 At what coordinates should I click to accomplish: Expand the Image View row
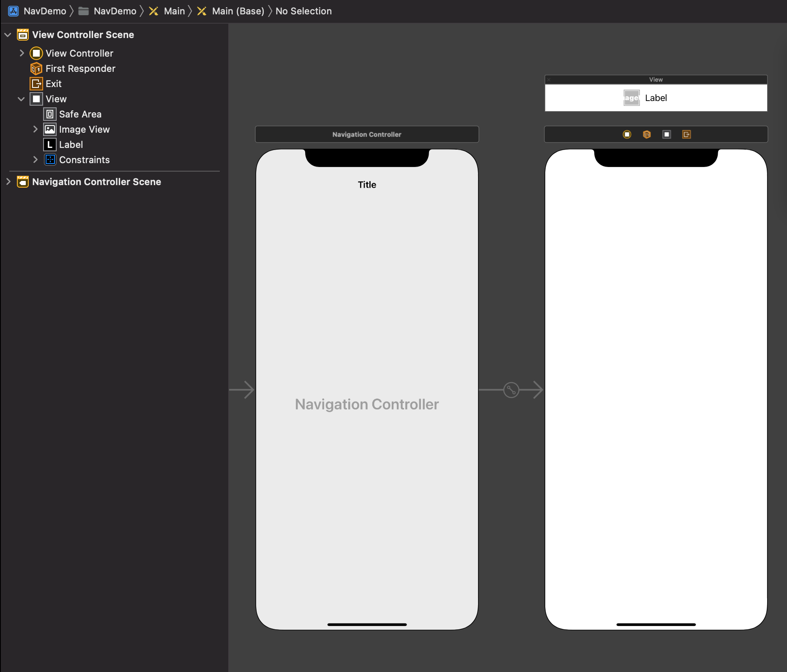click(36, 129)
